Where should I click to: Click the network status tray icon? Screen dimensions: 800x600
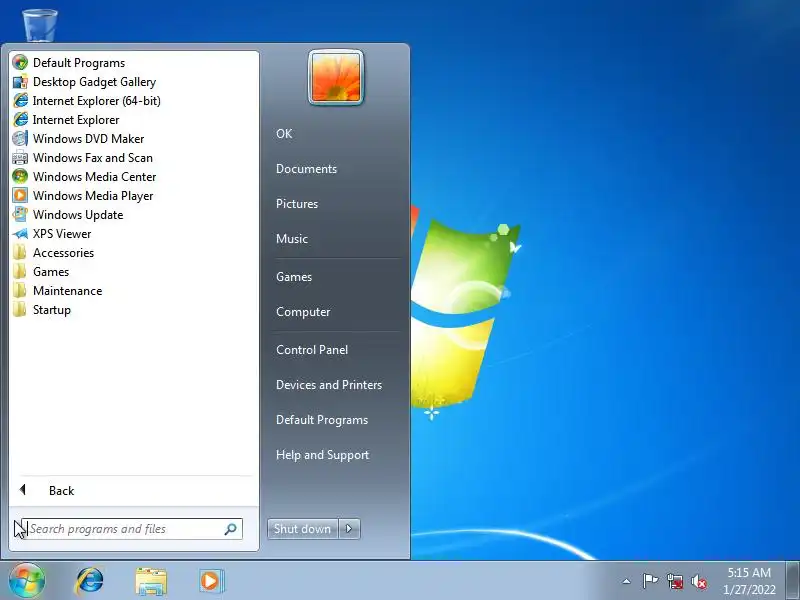[675, 581]
